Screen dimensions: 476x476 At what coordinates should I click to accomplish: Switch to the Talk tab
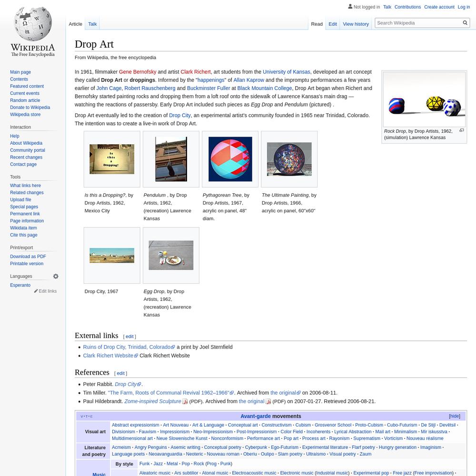(92, 24)
